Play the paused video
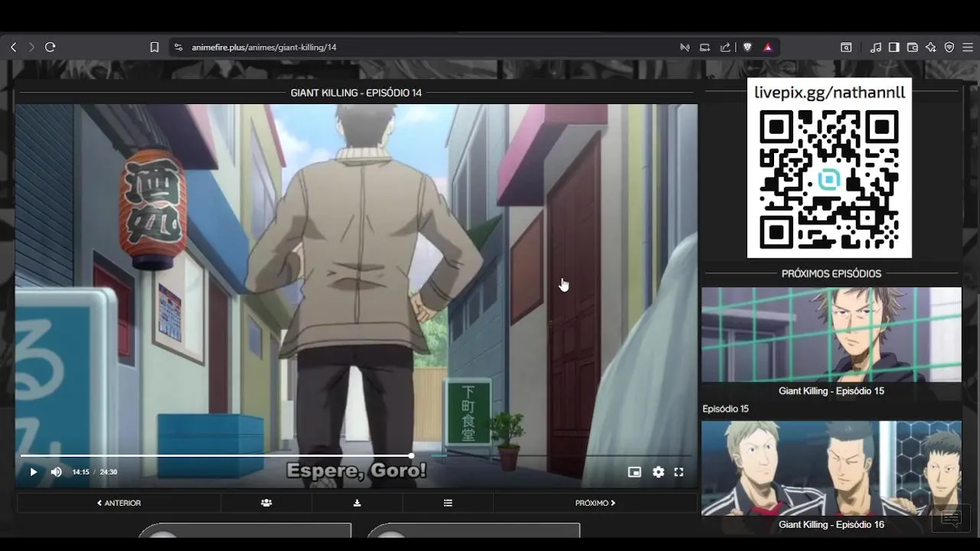 point(33,472)
